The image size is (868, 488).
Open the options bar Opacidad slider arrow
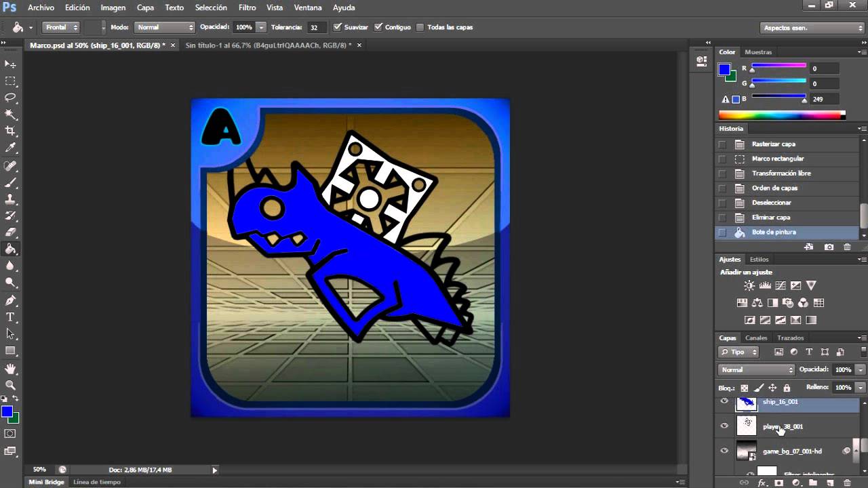tap(261, 27)
